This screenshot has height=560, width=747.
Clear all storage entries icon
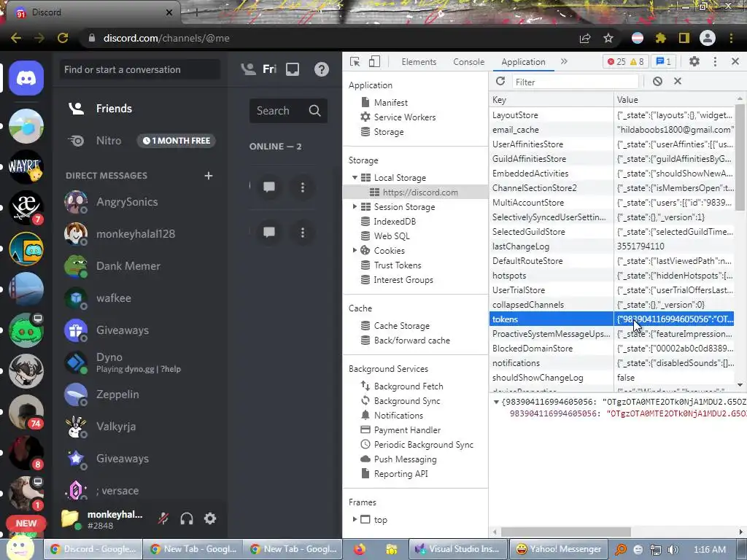657,82
